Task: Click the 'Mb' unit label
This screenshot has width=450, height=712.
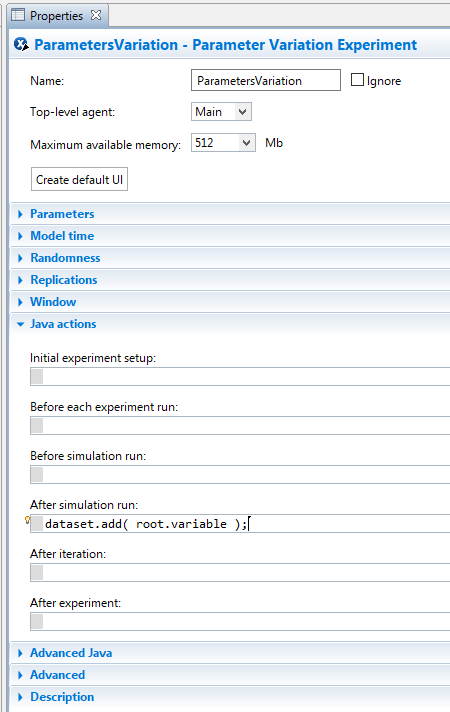Action: pyautogui.click(x=274, y=143)
